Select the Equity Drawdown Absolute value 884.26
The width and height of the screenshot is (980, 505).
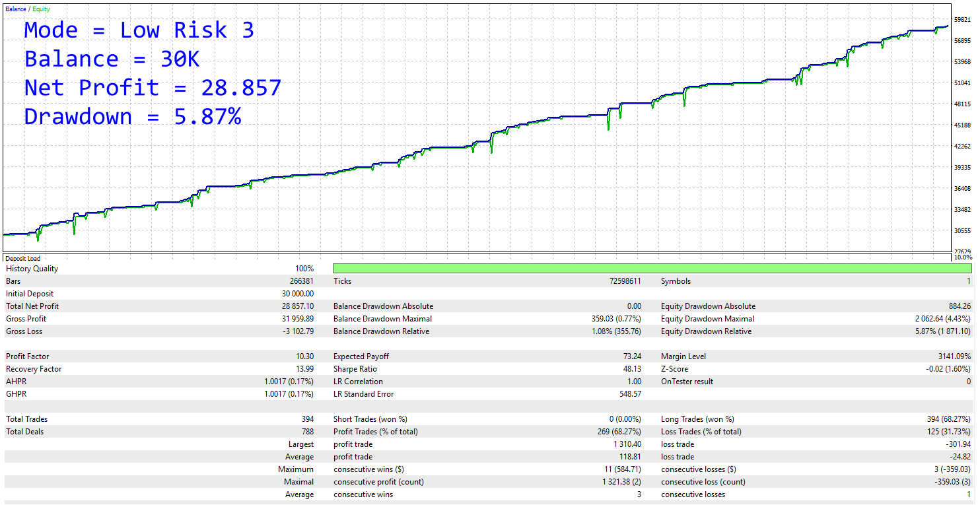[960, 306]
